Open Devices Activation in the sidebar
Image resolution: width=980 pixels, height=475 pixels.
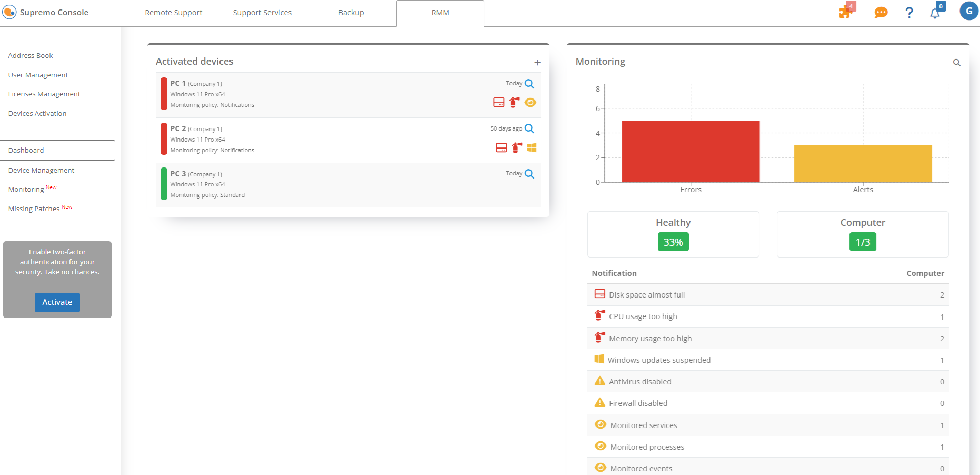tap(37, 114)
